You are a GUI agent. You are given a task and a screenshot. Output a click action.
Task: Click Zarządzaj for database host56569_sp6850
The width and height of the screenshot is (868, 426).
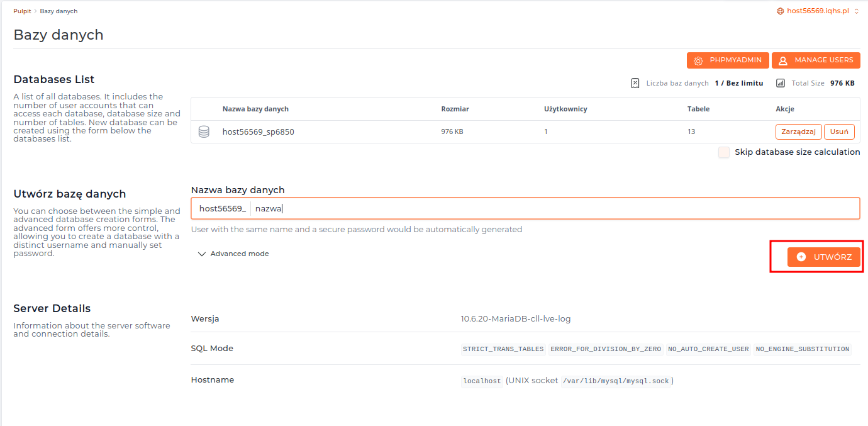(798, 132)
